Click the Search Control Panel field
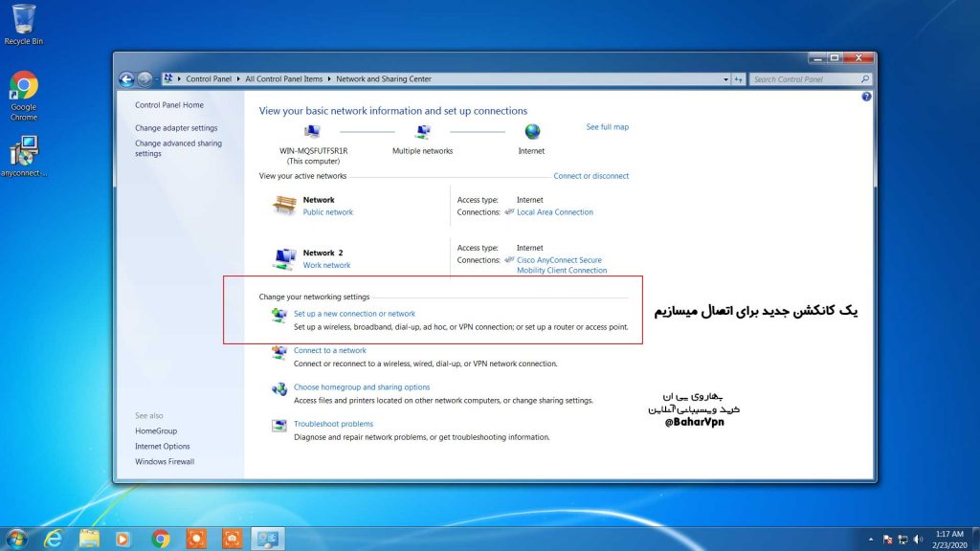This screenshot has height=551, width=980. (804, 79)
